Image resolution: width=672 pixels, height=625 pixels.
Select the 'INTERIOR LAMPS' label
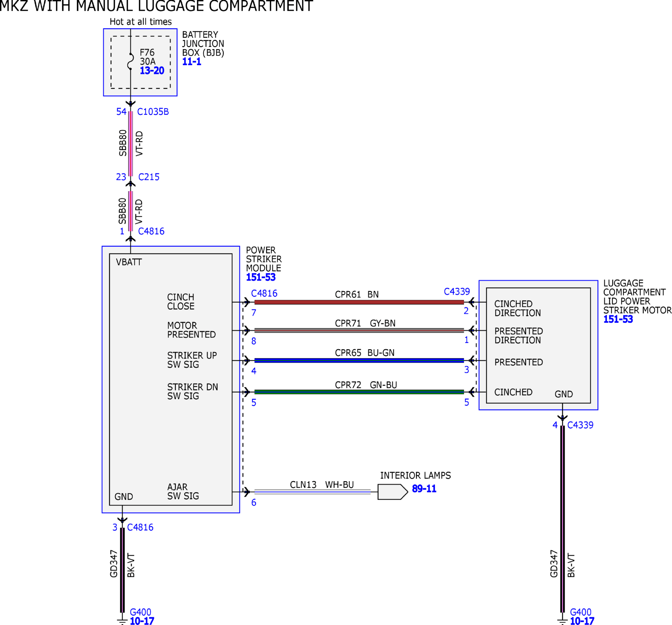pos(416,475)
